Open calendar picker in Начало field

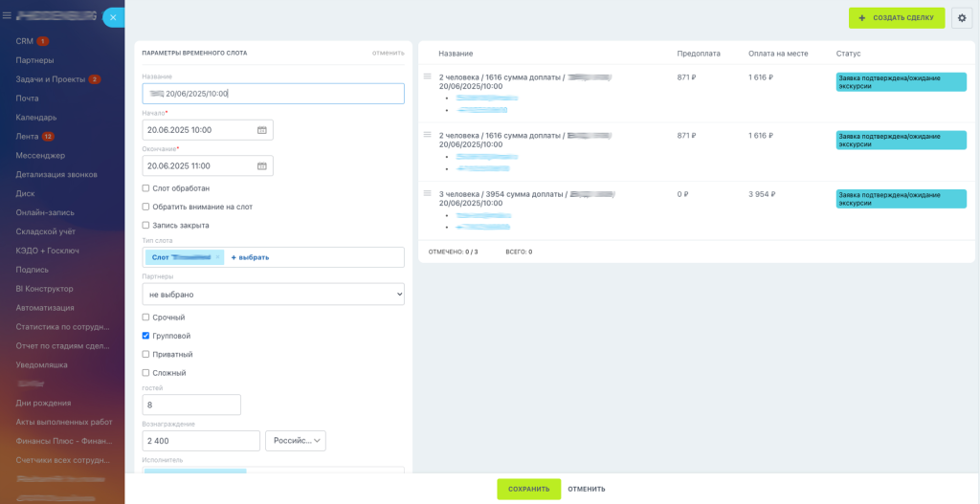point(261,130)
